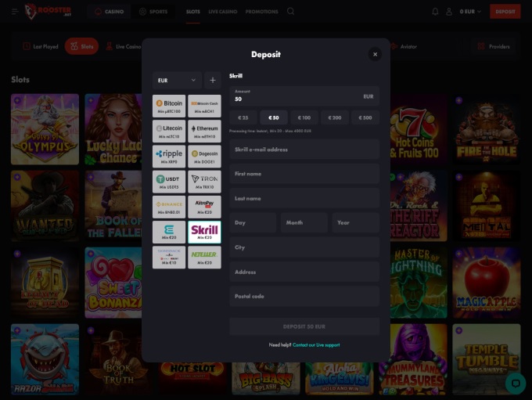This screenshot has height=400, width=532.
Task: Click the live chat support icon
Action: (515, 383)
